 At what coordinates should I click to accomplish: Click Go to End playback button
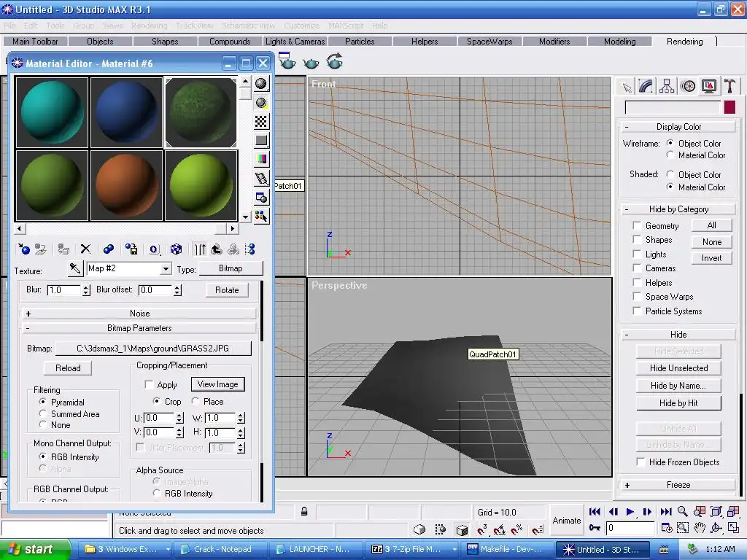(x=665, y=512)
